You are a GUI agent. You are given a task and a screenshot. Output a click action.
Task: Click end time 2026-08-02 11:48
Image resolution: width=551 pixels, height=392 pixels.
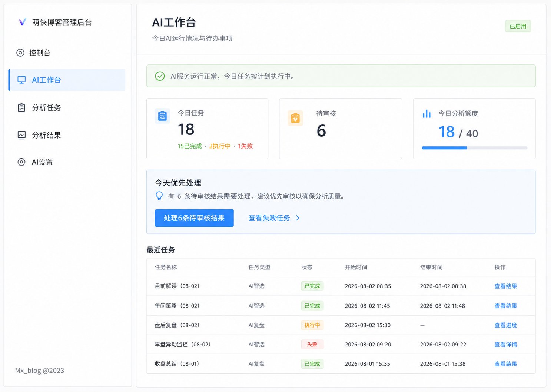[442, 306]
